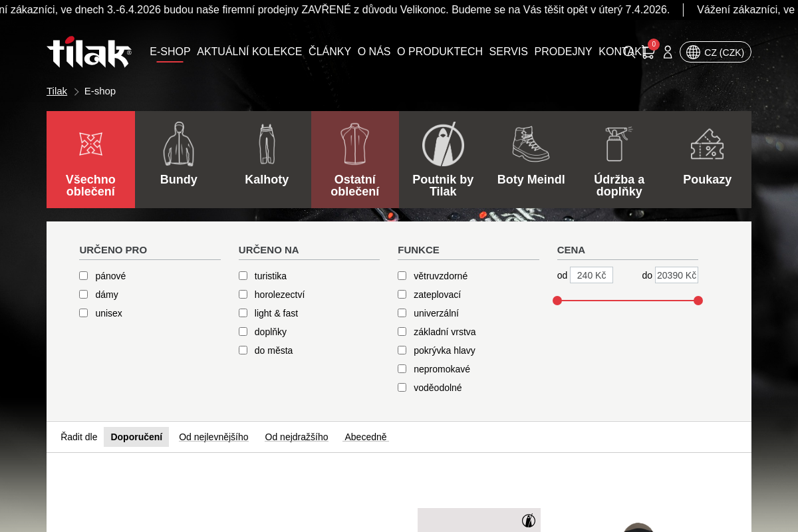798x532 pixels.
Task: Sort products by Abecedně
Action: (x=365, y=437)
